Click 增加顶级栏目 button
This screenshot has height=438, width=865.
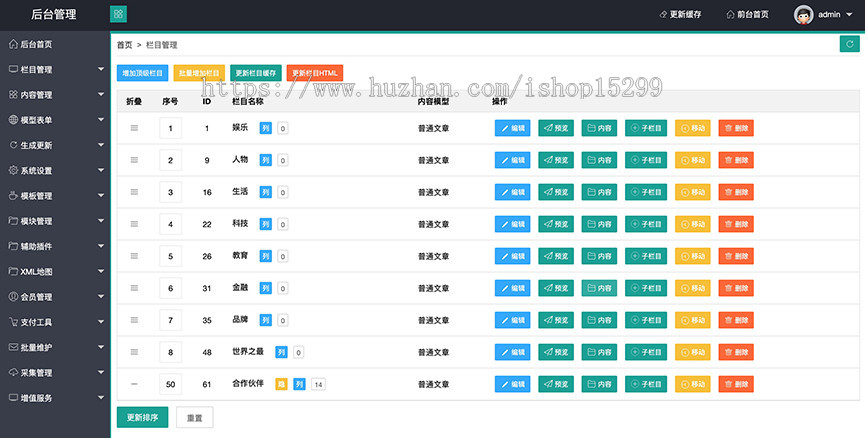(x=142, y=73)
